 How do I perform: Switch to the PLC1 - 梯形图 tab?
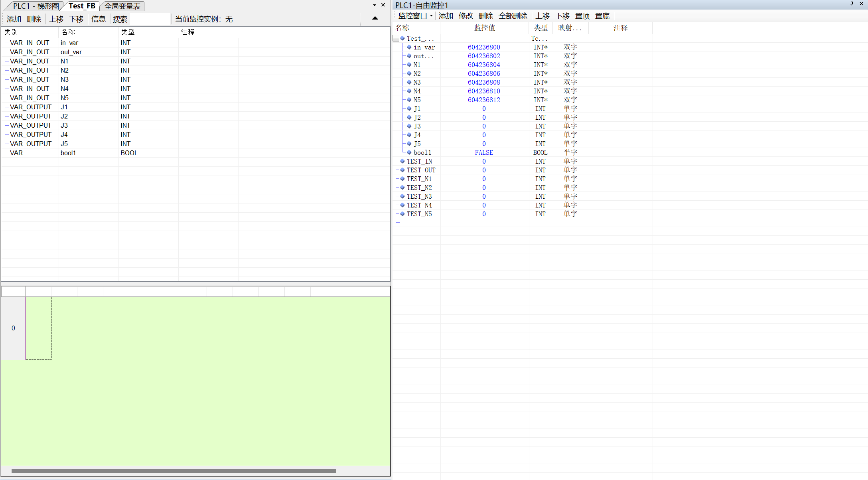click(36, 6)
